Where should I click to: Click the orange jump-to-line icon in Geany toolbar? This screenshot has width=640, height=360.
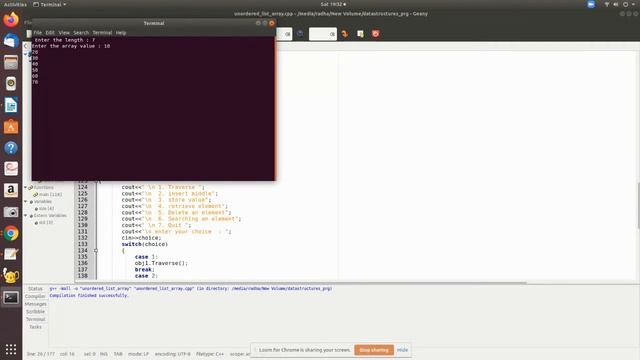345,34
